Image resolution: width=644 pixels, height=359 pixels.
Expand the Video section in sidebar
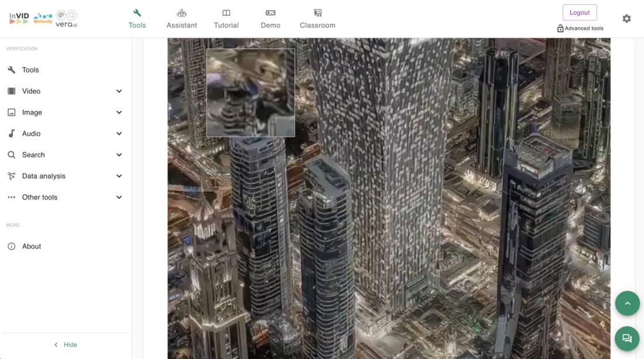[x=119, y=91]
